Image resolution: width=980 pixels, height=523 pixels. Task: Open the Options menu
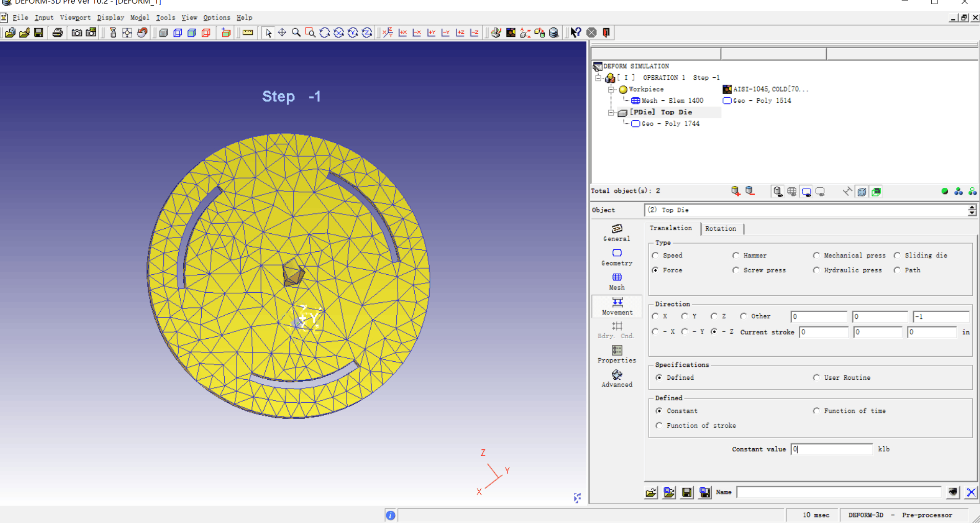tap(217, 17)
